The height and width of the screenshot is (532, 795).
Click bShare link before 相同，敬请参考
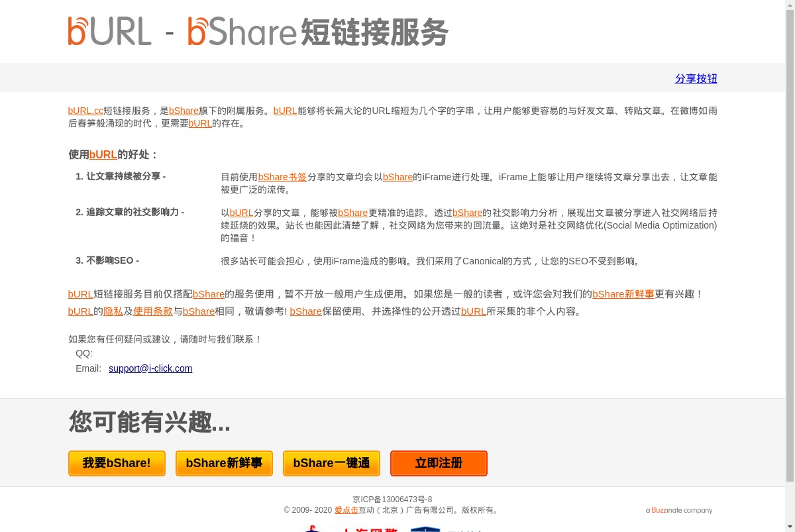tap(199, 311)
